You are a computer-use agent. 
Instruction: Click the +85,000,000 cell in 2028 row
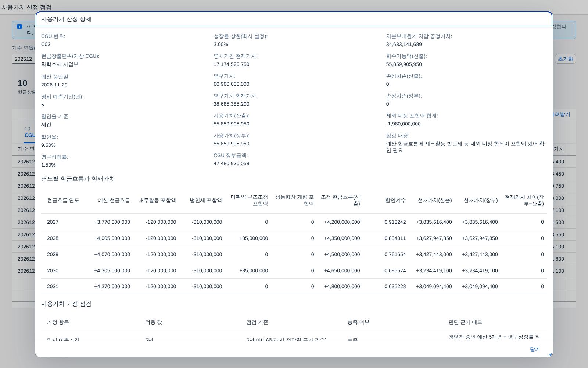254,238
